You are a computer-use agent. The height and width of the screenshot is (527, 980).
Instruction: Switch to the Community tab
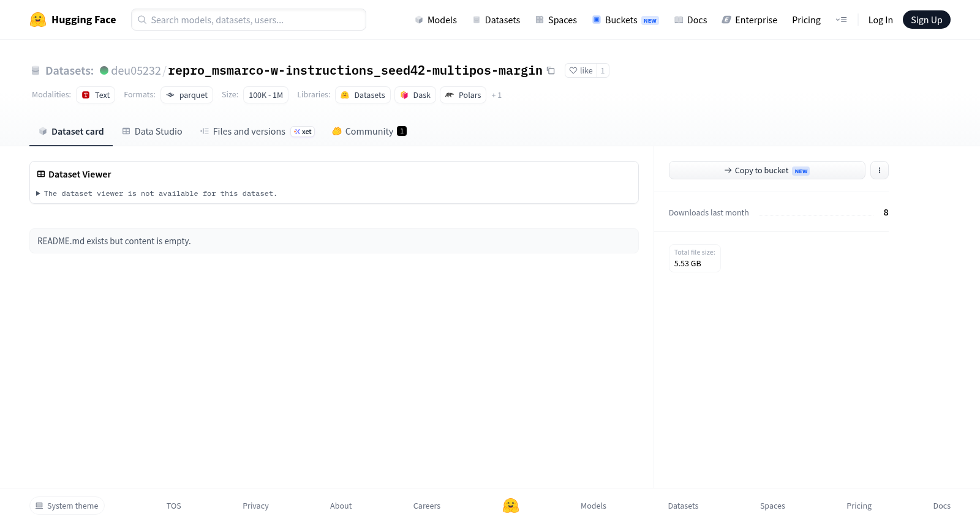(369, 132)
